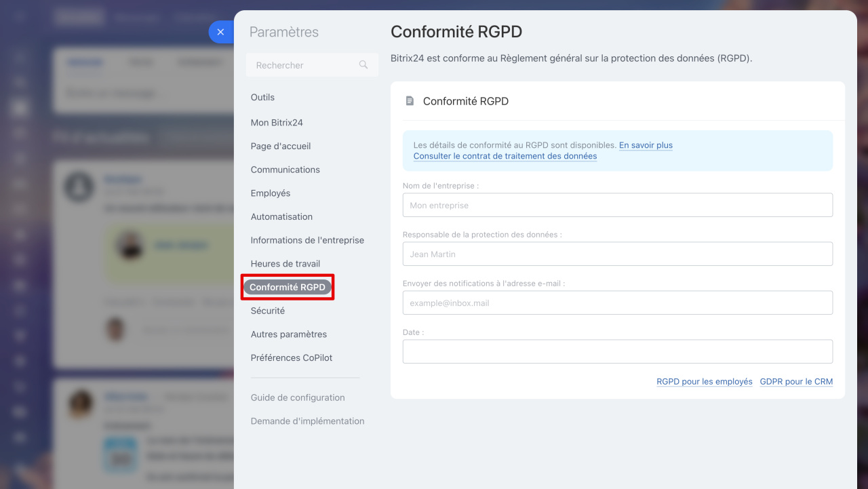Open Autres paramètres section
This screenshot has width=868, height=489.
(289, 334)
